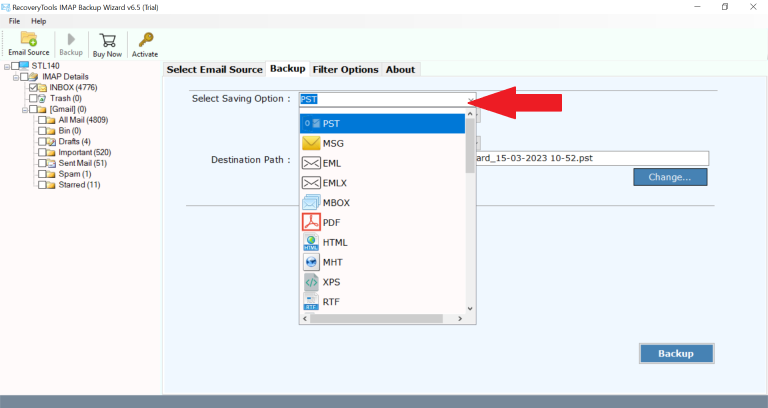Choose the EMLX envelope icon
This screenshot has height=408, width=768.
pyautogui.click(x=311, y=183)
